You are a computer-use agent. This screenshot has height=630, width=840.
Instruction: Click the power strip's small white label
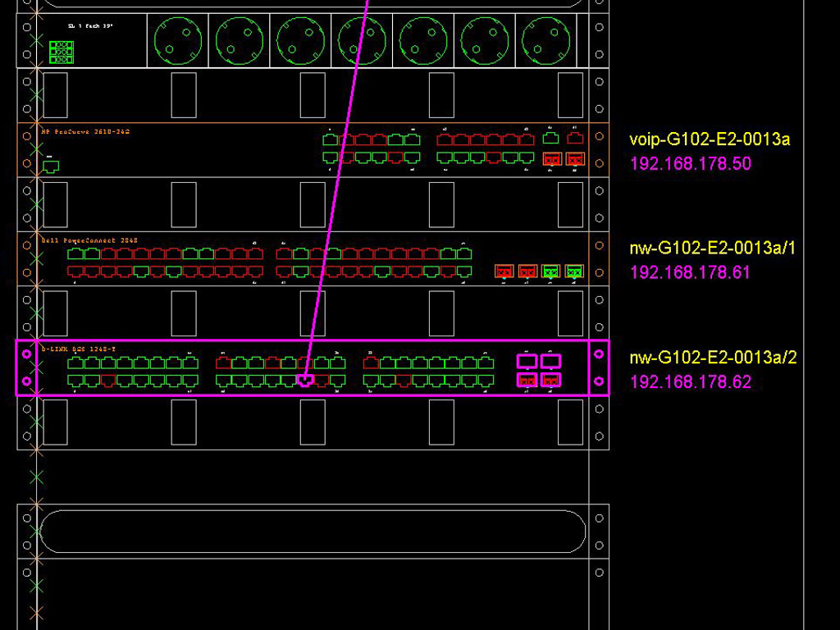tap(90, 25)
